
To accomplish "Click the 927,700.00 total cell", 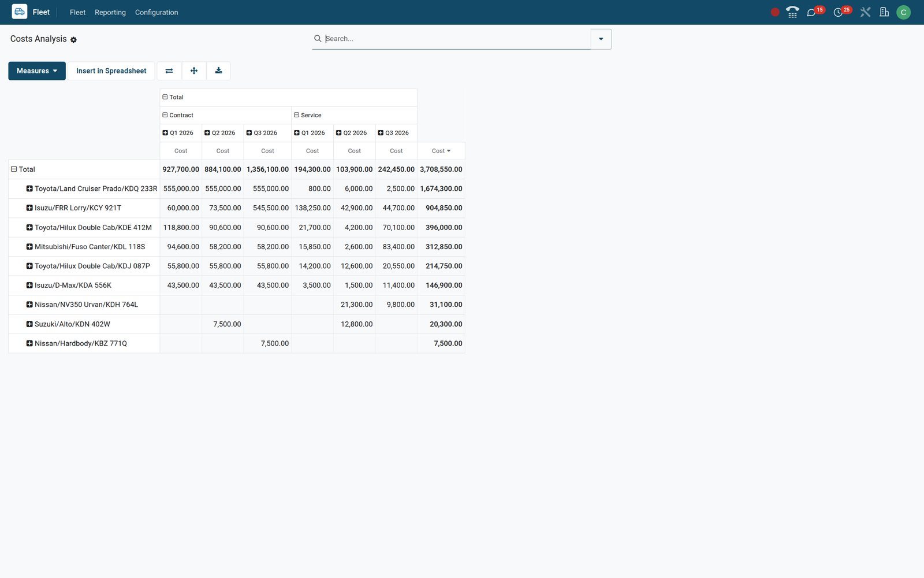I will [181, 169].
